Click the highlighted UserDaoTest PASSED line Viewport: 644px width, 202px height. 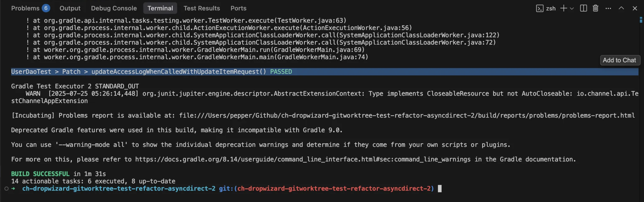click(325, 72)
